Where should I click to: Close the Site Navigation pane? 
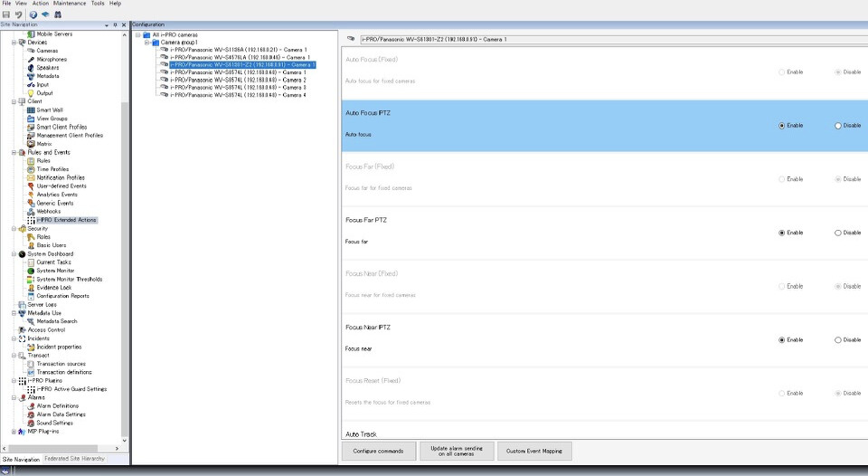pyautogui.click(x=124, y=25)
